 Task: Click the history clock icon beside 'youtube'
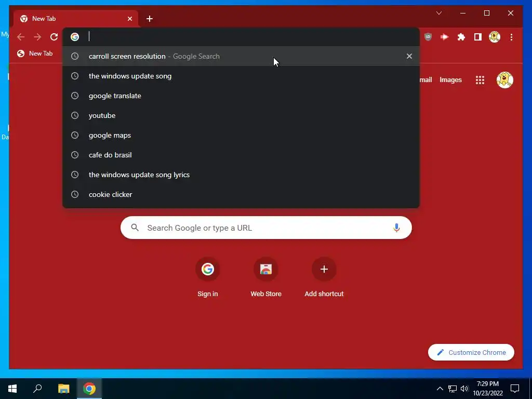click(x=75, y=115)
